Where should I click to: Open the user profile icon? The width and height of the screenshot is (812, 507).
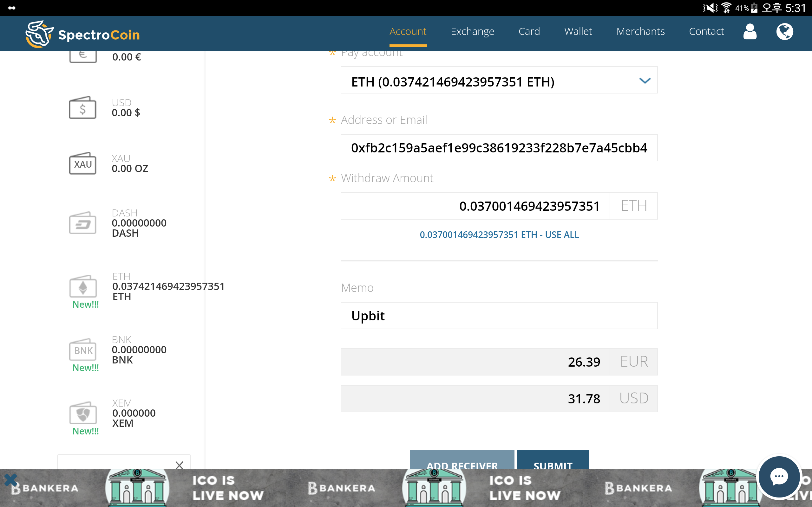(x=750, y=31)
